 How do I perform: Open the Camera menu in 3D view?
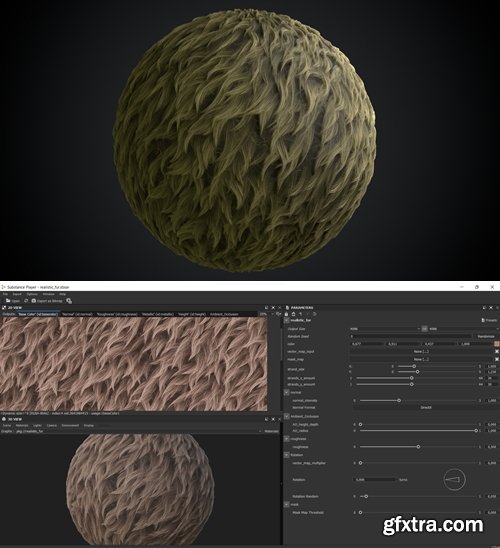point(52,425)
